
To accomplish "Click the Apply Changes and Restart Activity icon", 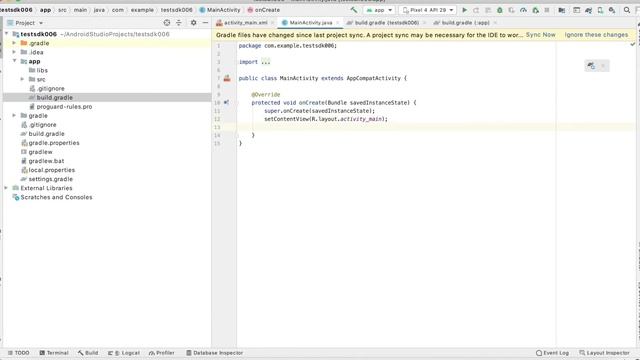I will tap(476, 10).
